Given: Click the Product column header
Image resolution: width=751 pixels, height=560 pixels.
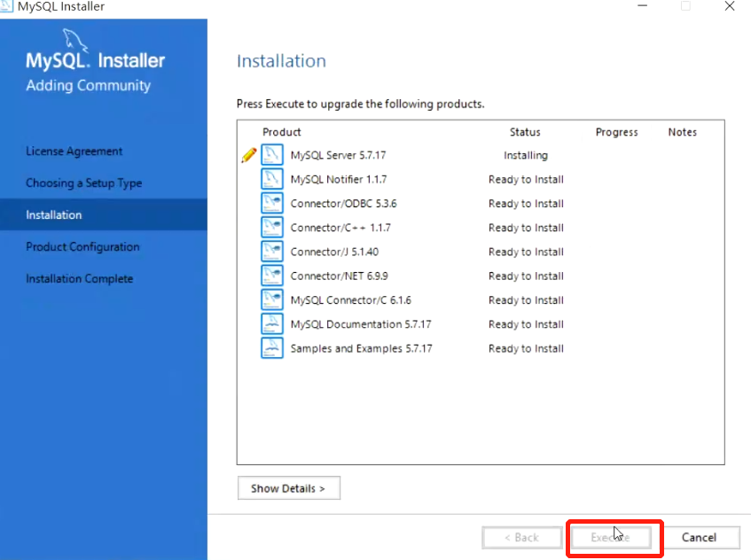Looking at the screenshot, I should point(282,132).
